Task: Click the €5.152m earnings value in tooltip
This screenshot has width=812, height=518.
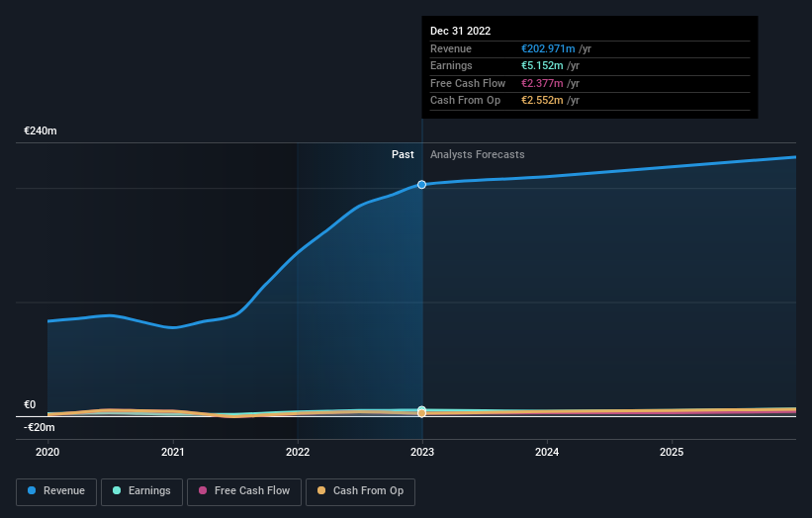Action: 542,65
